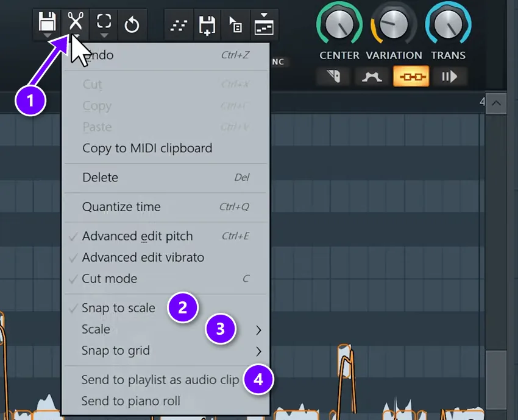Expand the Snap to grid submenu

coord(165,351)
